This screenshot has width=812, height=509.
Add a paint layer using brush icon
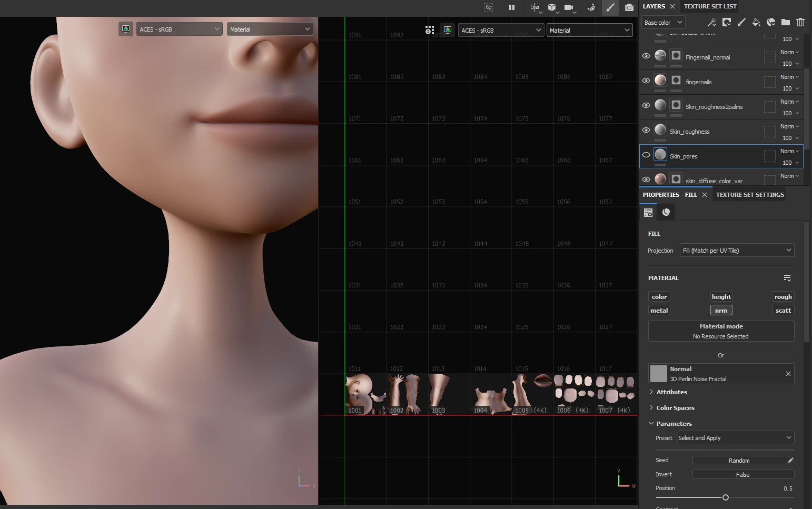(741, 22)
